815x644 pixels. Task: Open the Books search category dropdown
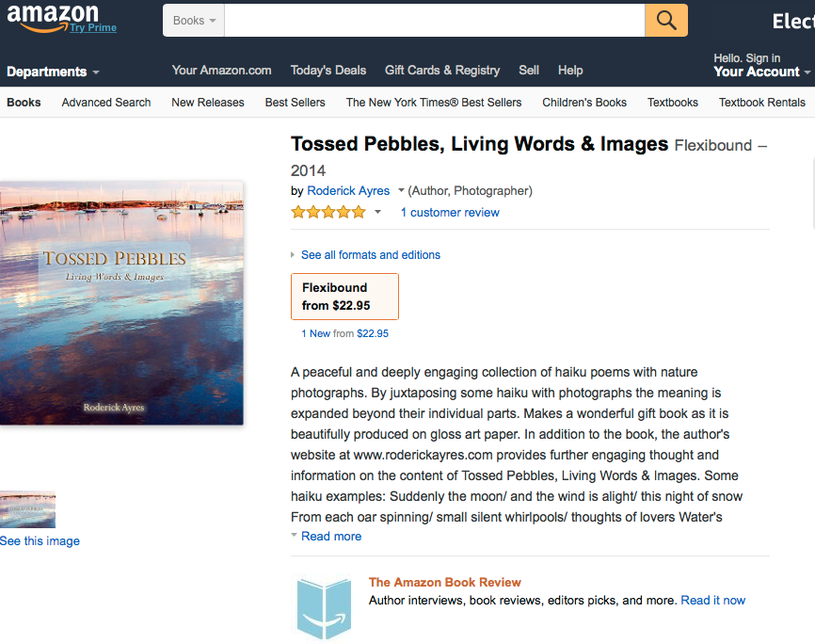pyautogui.click(x=195, y=21)
